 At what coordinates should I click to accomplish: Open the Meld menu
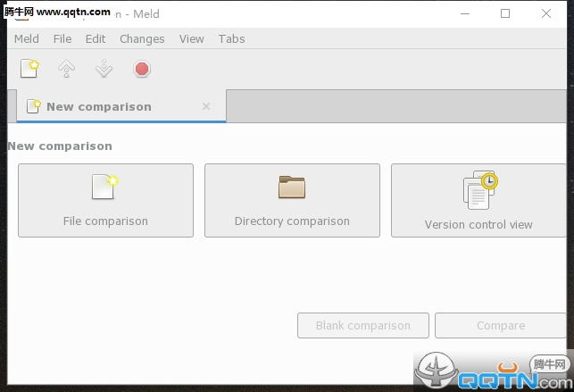[27, 38]
